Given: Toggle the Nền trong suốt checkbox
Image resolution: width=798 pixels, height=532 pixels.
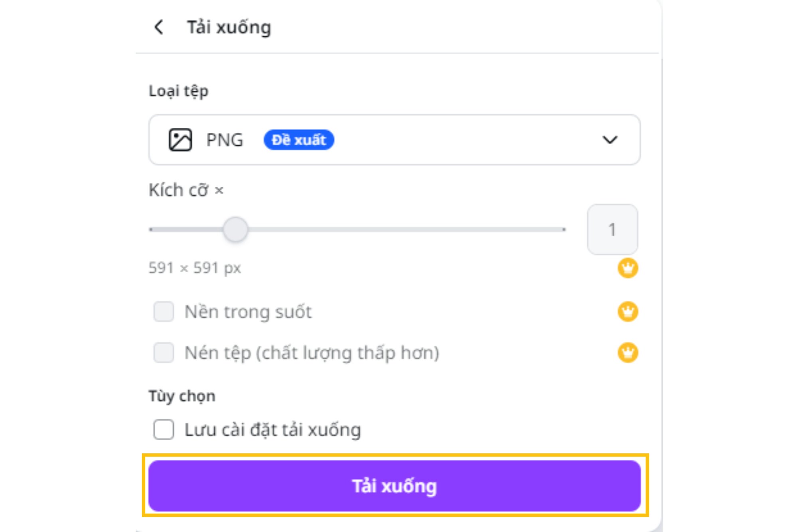Looking at the screenshot, I should 164,311.
